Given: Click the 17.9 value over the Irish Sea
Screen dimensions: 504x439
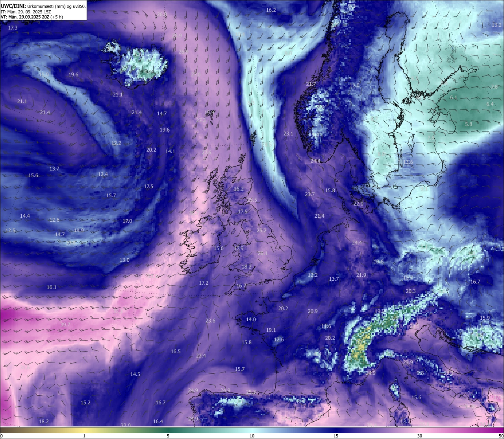Looking at the screenshot, I should (239, 248).
